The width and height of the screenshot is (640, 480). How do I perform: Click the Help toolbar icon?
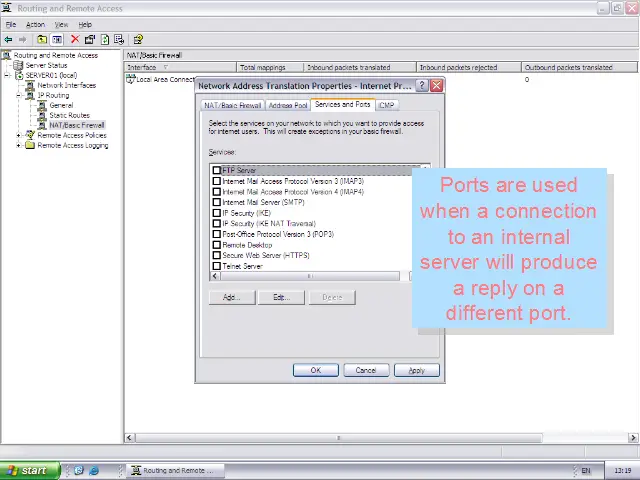[x=138, y=40]
